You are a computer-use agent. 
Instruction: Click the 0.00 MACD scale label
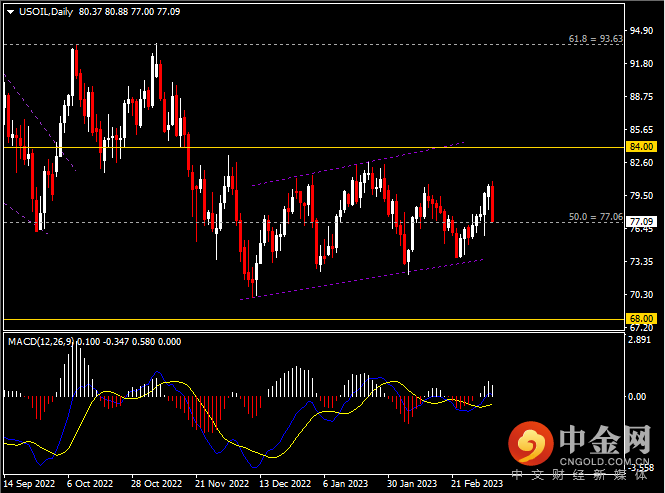tap(637, 397)
